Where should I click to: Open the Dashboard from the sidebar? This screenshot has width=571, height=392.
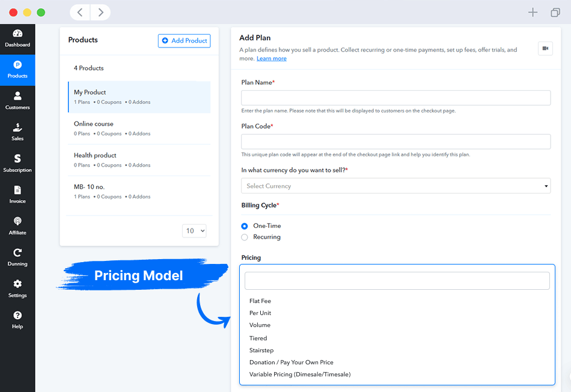pos(17,39)
